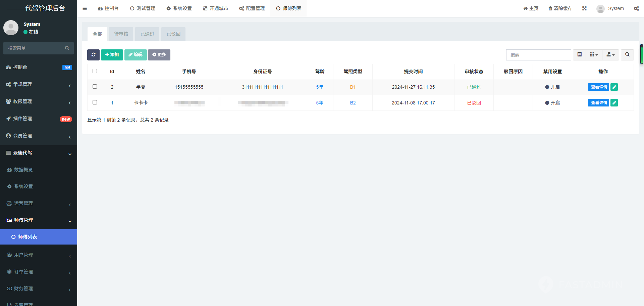Switch to the 已驳回 tab
The image size is (644, 306).
173,34
